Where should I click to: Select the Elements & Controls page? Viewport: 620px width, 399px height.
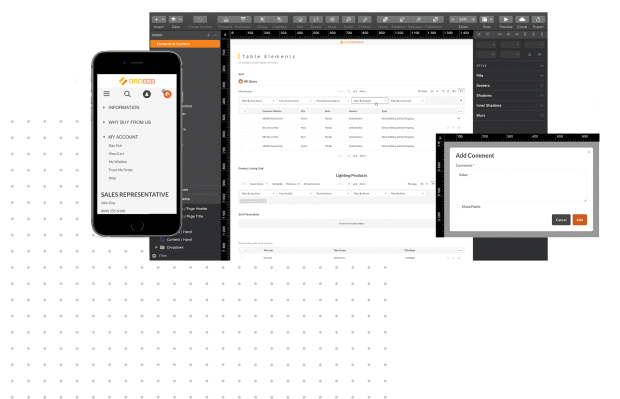coord(185,44)
